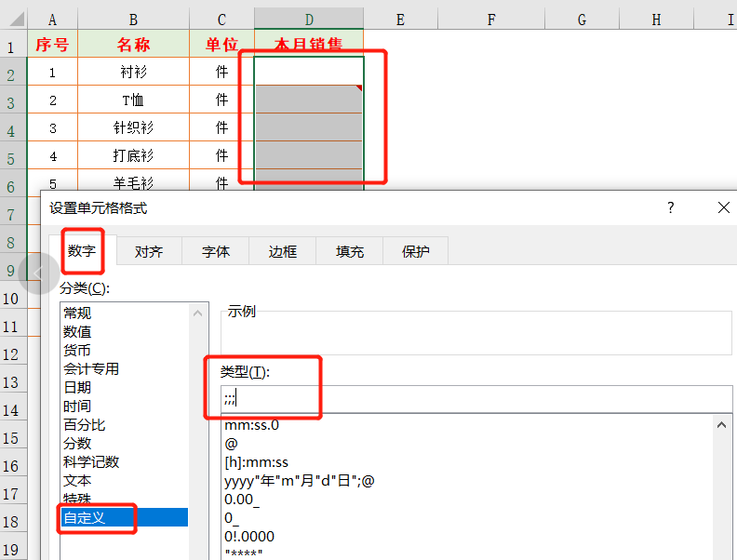737x560 pixels.
Task: Close the Format Cells dialog with X
Action: click(x=724, y=207)
